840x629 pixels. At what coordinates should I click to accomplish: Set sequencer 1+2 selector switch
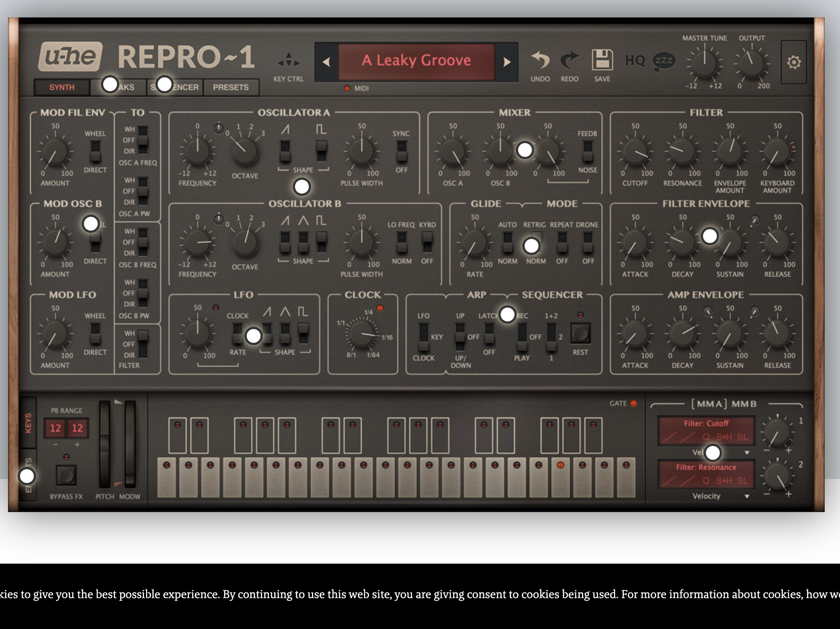(x=551, y=337)
